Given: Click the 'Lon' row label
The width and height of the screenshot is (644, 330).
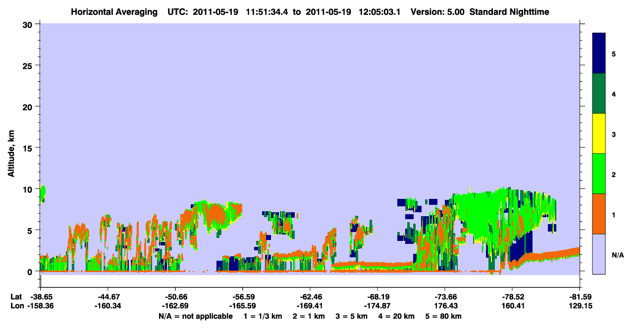Looking at the screenshot, I should (16, 306).
